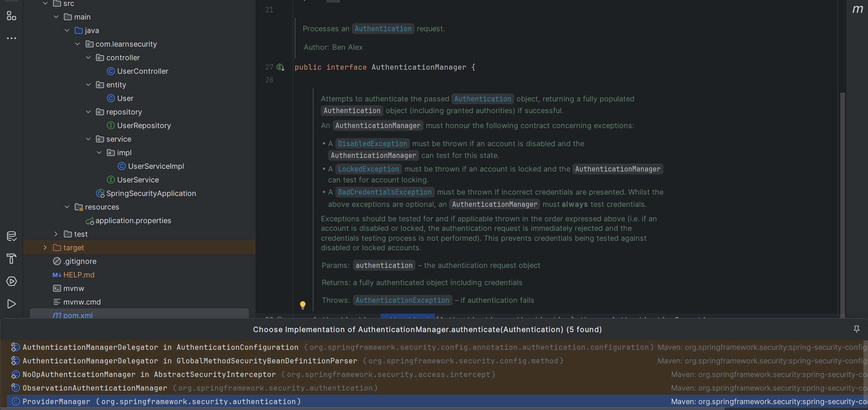Image resolution: width=868 pixels, height=410 pixels.
Task: Open the pom.xml file
Action: click(77, 315)
